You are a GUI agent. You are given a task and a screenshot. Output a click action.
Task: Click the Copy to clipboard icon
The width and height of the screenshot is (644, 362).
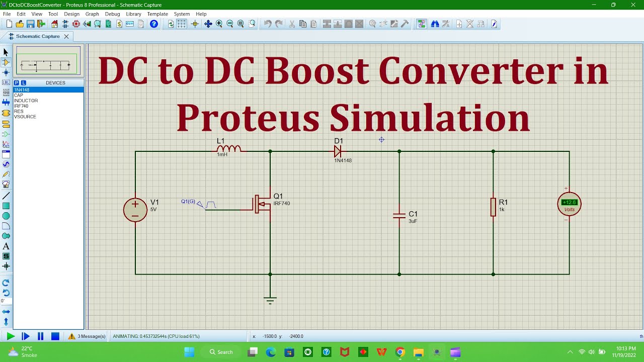coord(303,24)
